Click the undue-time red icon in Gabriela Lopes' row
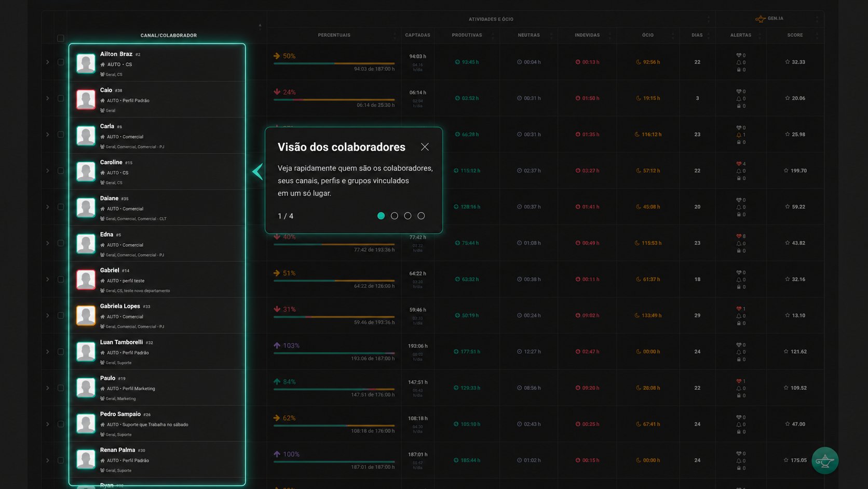Screen dimensions: 868x489 578,315
